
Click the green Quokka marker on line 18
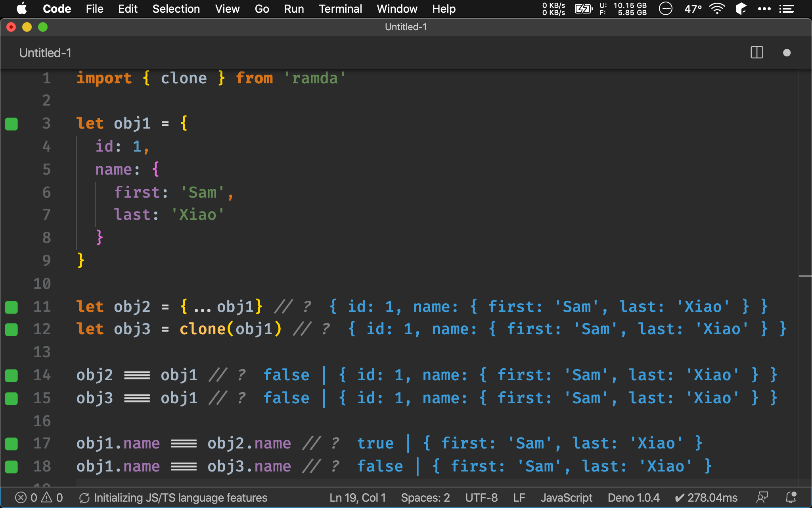[x=11, y=467]
